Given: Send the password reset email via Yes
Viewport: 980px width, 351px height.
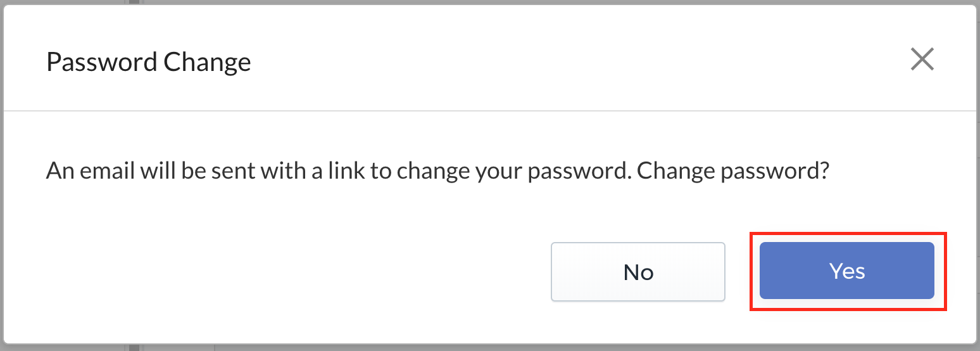Looking at the screenshot, I should click(x=847, y=271).
